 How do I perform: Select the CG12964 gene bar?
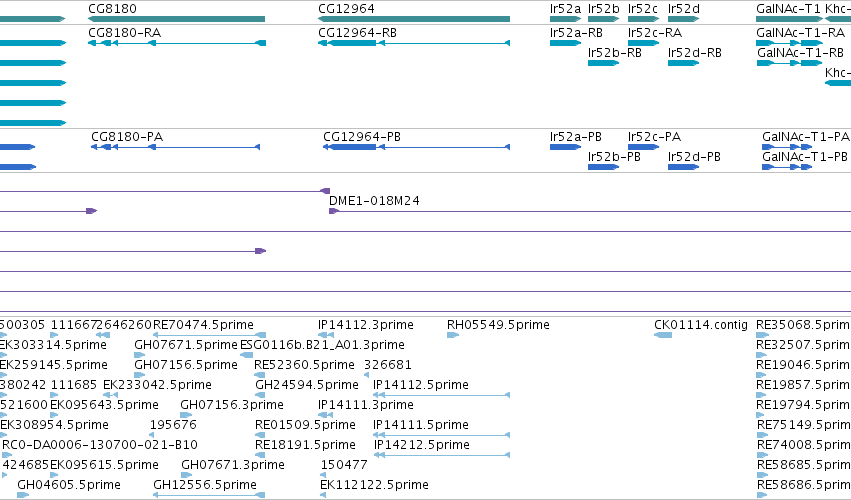click(x=414, y=19)
